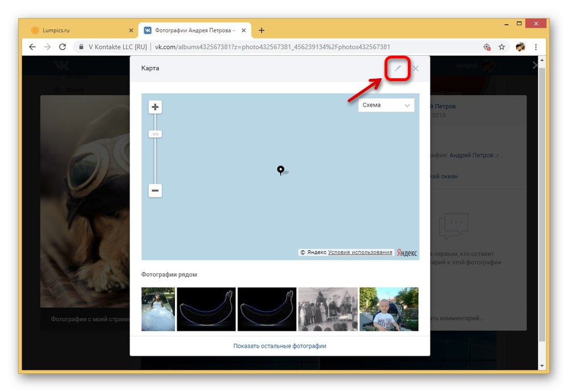Click the site security padlock icon
This screenshot has width=568, height=392.
point(81,47)
